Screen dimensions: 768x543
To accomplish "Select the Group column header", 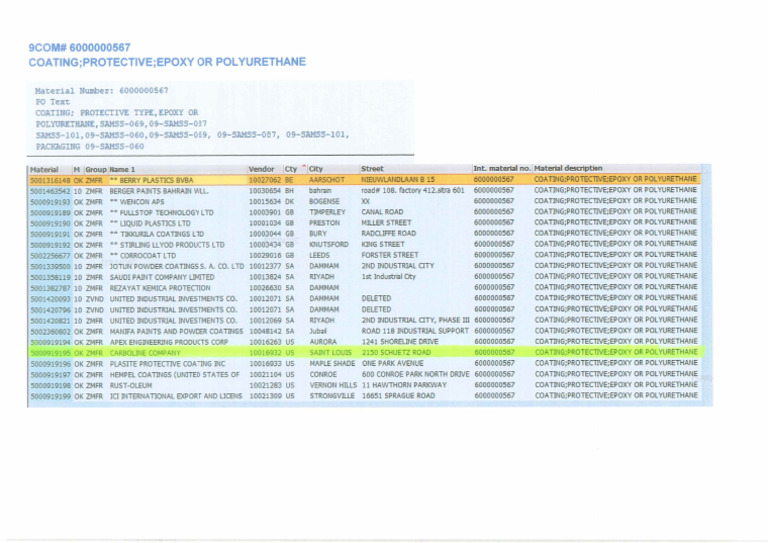I will (x=96, y=169).
